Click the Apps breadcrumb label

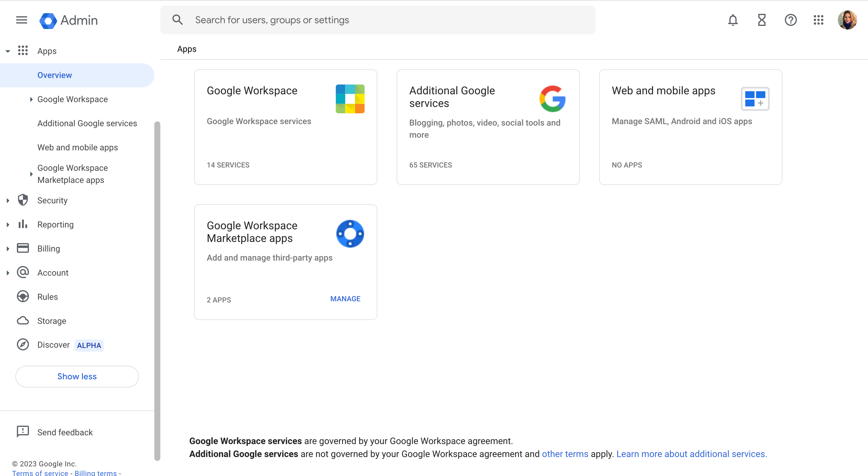[187, 49]
